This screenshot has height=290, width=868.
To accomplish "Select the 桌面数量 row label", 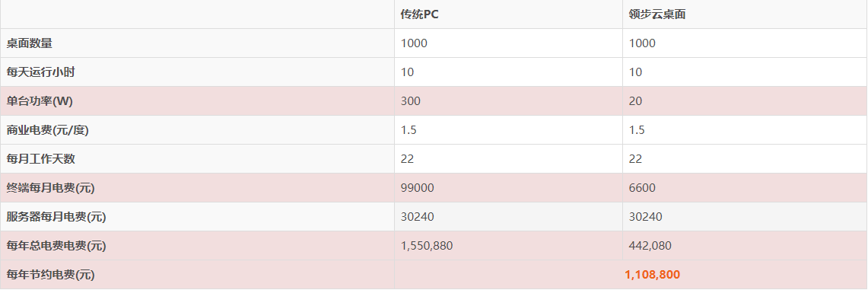I will tap(30, 43).
